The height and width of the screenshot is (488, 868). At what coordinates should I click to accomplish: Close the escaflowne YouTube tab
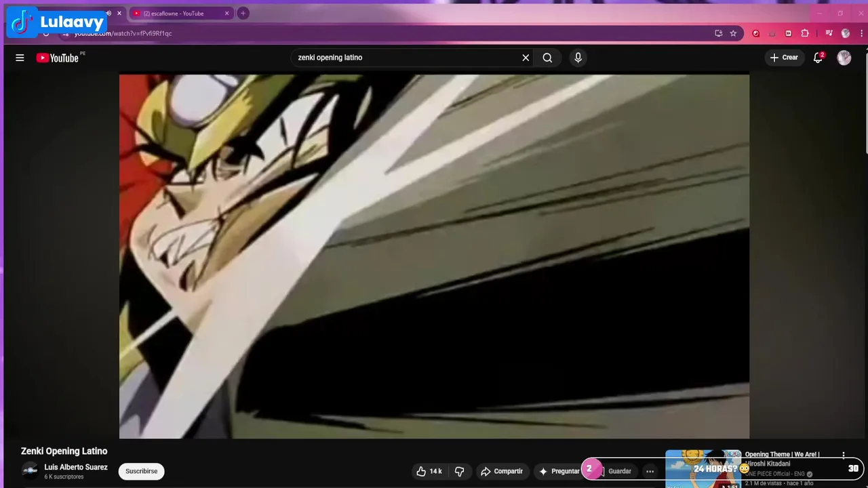click(227, 13)
